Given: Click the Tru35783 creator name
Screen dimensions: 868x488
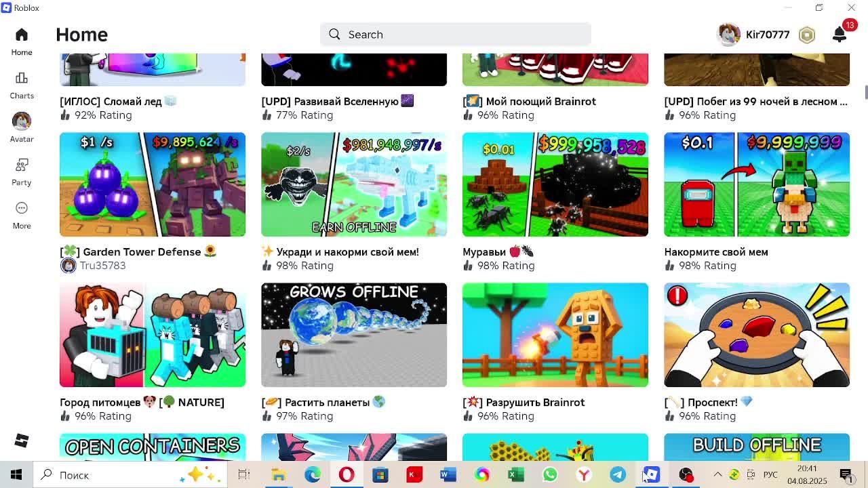Looking at the screenshot, I should (x=102, y=266).
